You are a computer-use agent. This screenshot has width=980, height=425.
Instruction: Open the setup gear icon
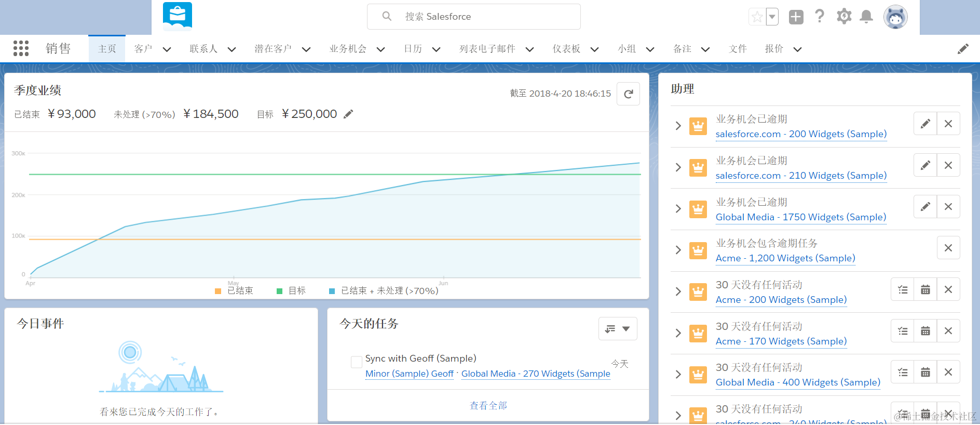(x=844, y=17)
